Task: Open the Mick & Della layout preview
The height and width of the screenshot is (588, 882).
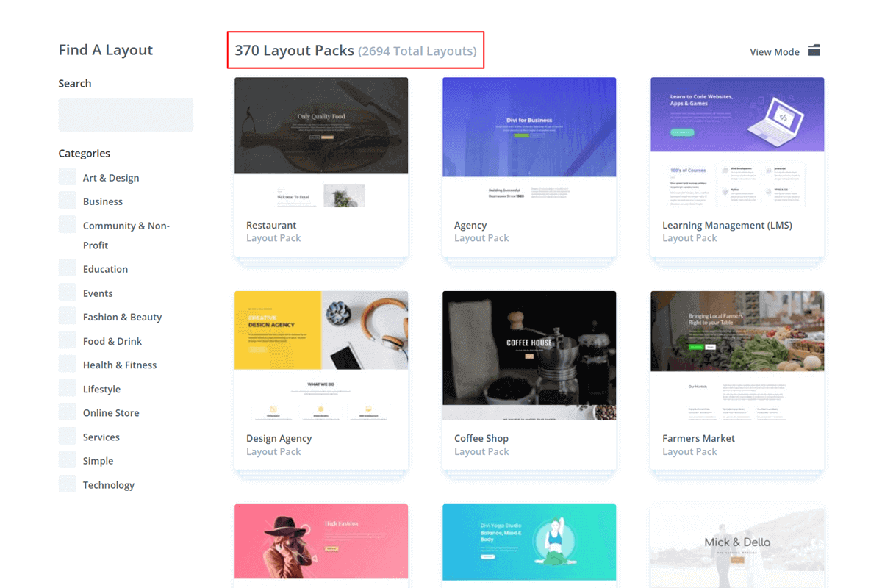Action: pyautogui.click(x=737, y=545)
